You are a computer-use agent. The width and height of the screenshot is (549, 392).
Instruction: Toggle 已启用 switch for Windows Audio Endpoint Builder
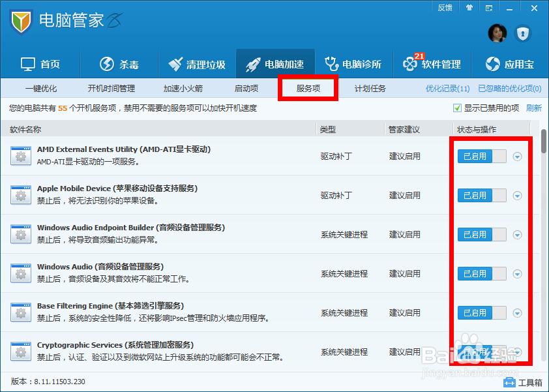click(482, 235)
